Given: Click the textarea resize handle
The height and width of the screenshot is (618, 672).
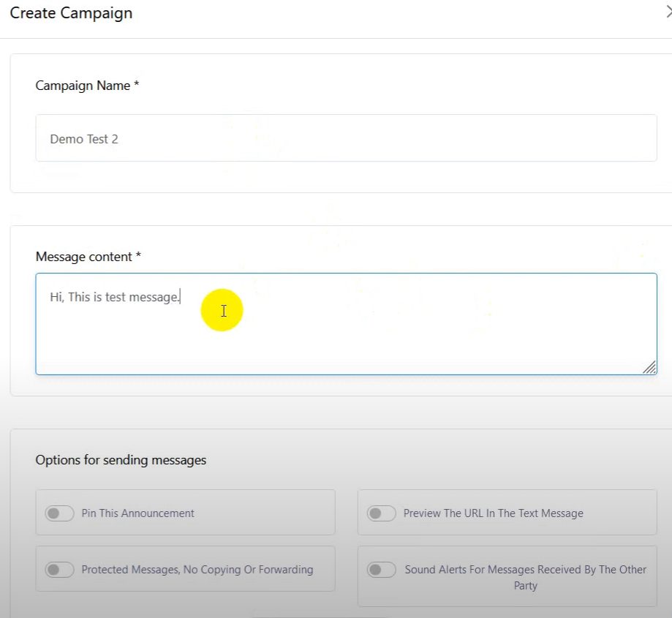Looking at the screenshot, I should (x=649, y=368).
